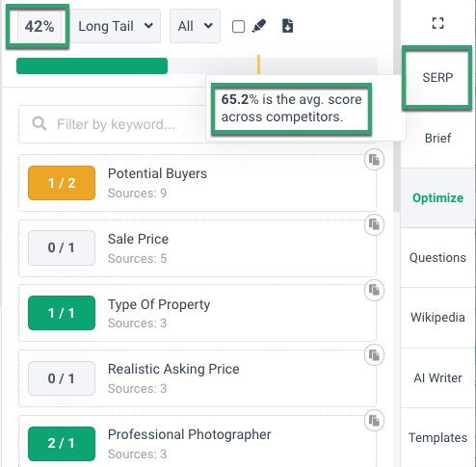Screen dimensions: 476x467
Task: Copy the Potential Buyers keyword
Action: (x=374, y=160)
